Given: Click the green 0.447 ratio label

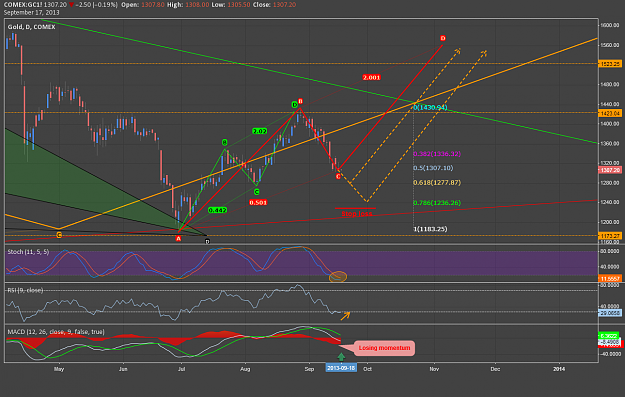Looking at the screenshot, I should click(x=218, y=210).
